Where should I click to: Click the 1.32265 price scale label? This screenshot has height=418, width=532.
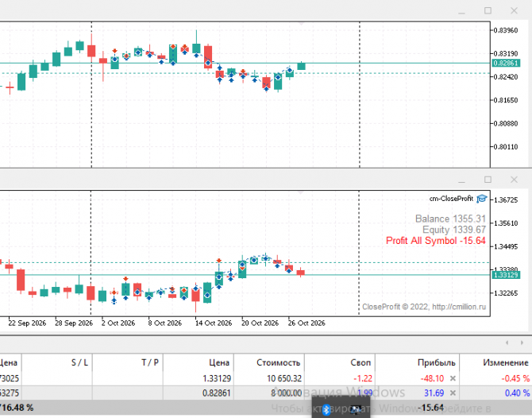coord(506,293)
